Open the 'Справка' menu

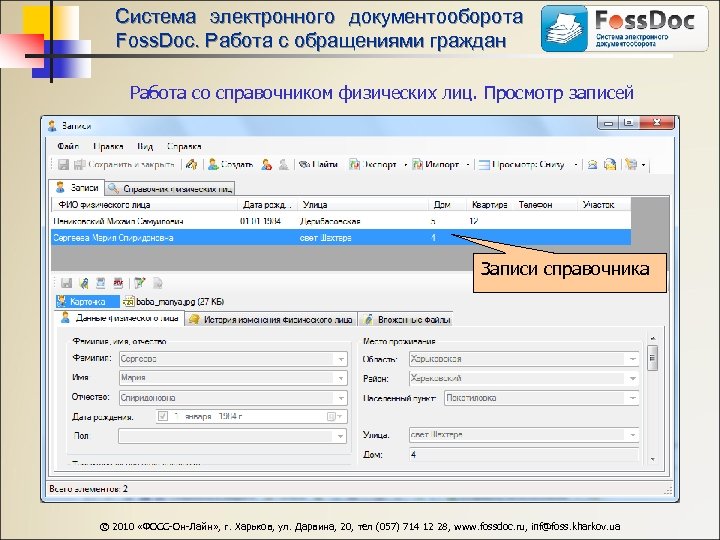click(x=184, y=146)
